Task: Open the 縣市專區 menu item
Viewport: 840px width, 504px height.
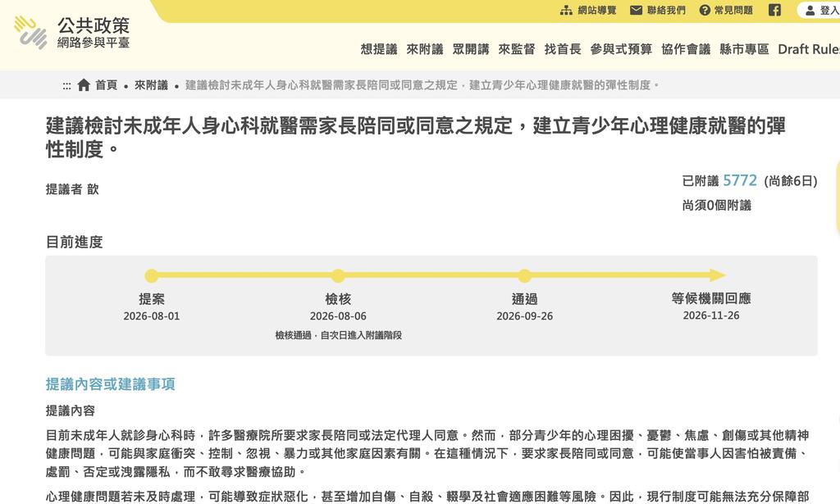Action: click(744, 49)
